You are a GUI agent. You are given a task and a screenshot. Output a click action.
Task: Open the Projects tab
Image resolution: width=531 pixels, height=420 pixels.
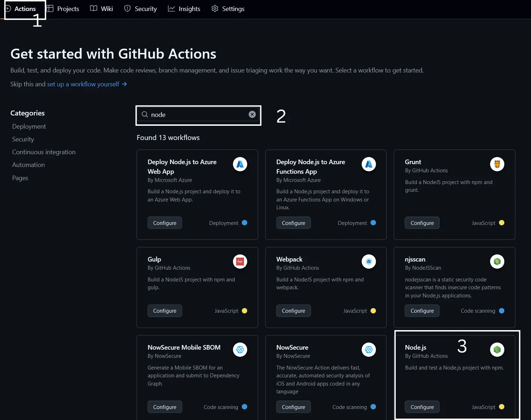(63, 9)
